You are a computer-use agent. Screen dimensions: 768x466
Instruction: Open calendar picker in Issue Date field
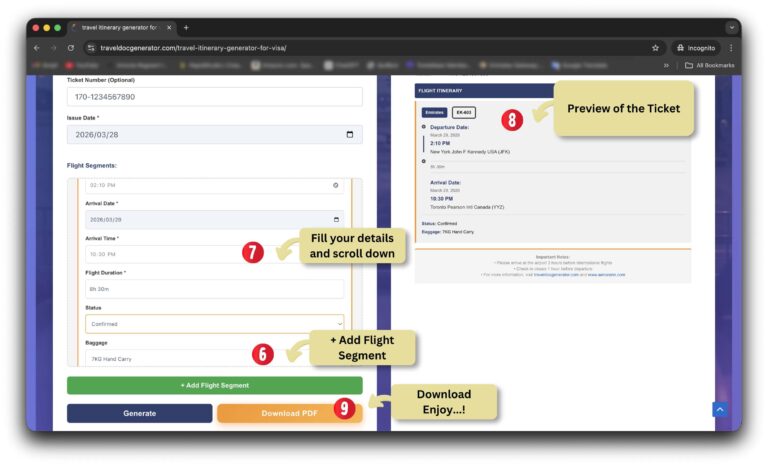pos(349,134)
